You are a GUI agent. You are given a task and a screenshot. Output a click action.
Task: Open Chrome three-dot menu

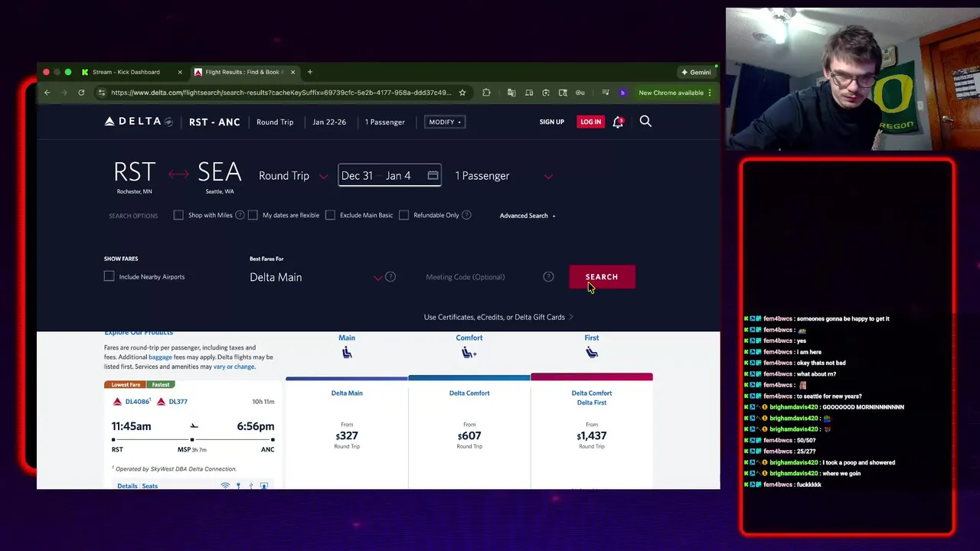point(710,93)
